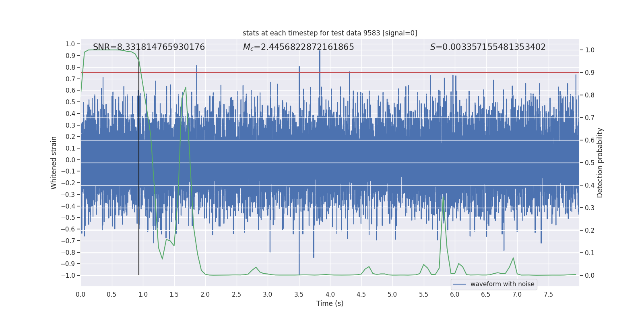Select the 5.0 tick on the Time axis

click(x=392, y=294)
